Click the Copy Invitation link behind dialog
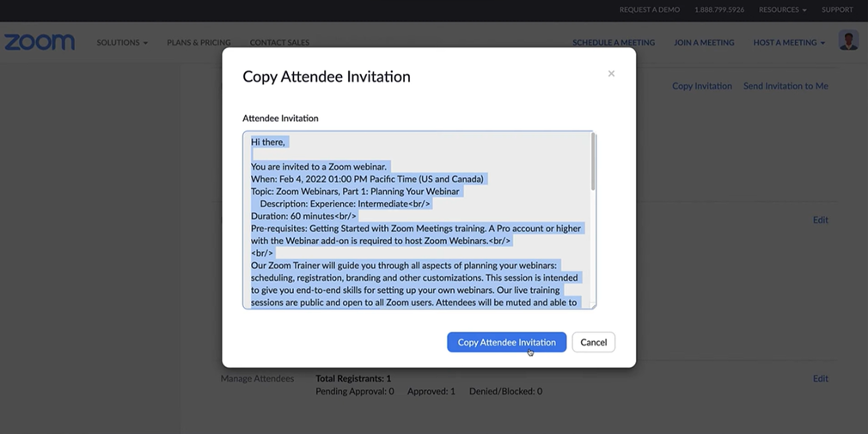Image resolution: width=868 pixels, height=434 pixels. 702,86
